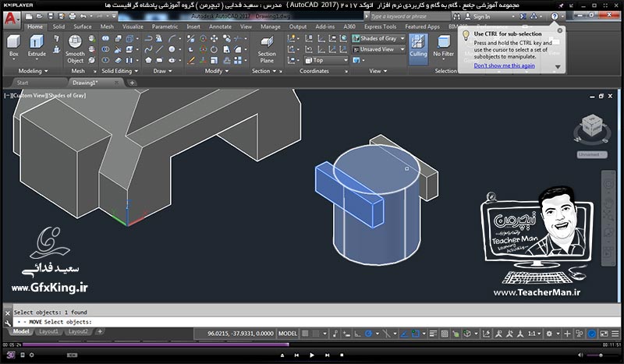Toggle Transparency display in status bar
This screenshot has height=364, width=624.
[x=445, y=334]
